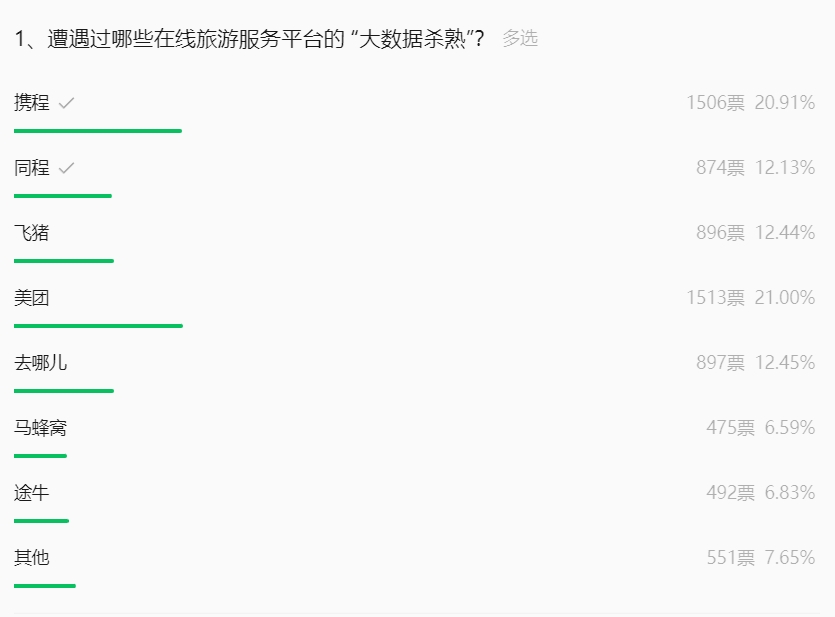Select the 携程 poll option

point(32,103)
